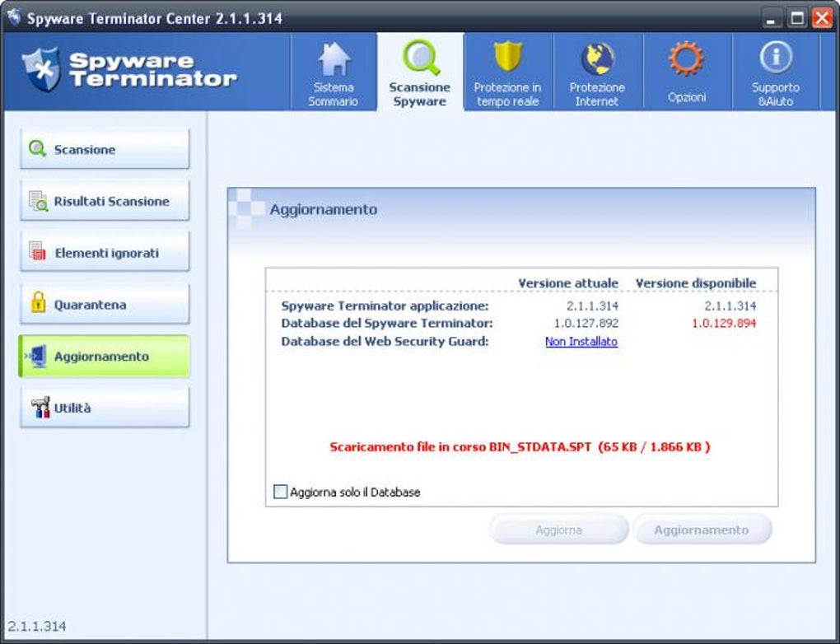Click the Database del Spyware Terminator label
The image size is (840, 644).
coord(387,323)
